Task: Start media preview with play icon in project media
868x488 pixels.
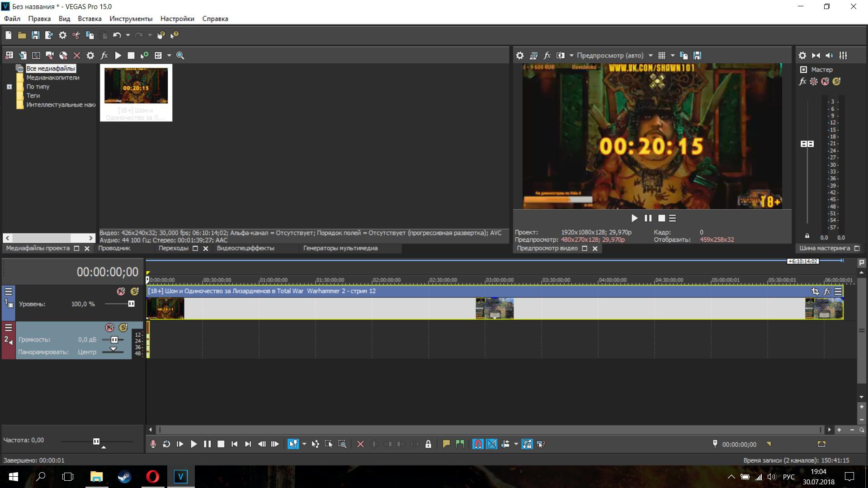Action: tap(118, 56)
